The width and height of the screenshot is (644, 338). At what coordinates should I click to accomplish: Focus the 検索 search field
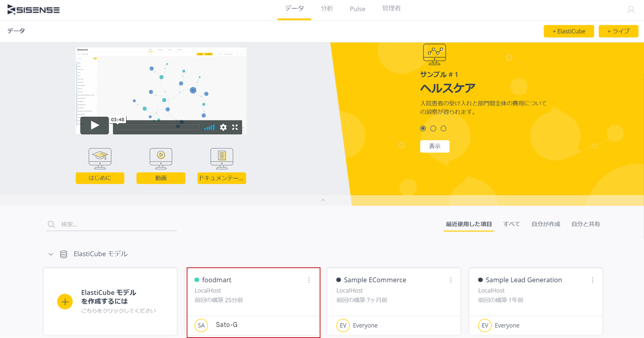pos(111,224)
